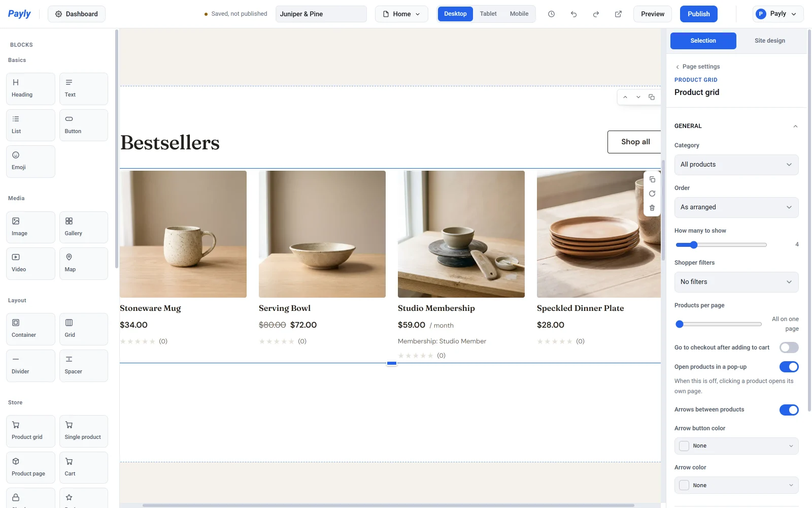Open Arrow button color dropdown
The width and height of the screenshot is (812, 508).
[x=736, y=446]
